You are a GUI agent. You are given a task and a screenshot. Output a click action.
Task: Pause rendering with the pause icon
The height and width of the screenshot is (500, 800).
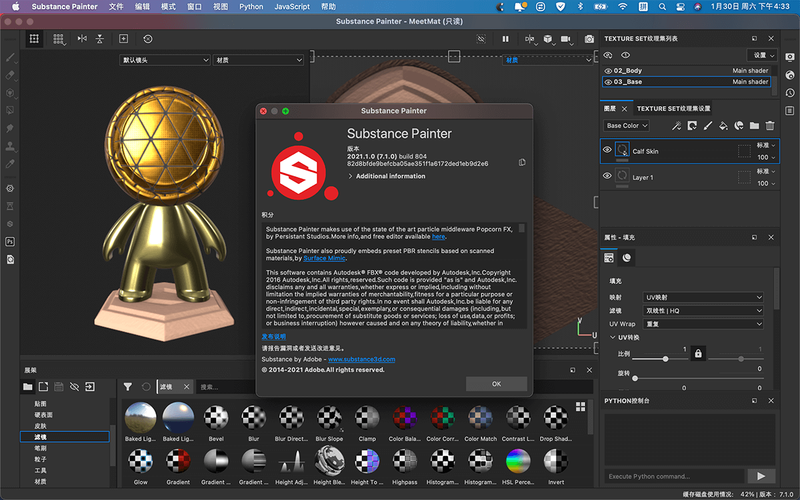pyautogui.click(x=505, y=39)
